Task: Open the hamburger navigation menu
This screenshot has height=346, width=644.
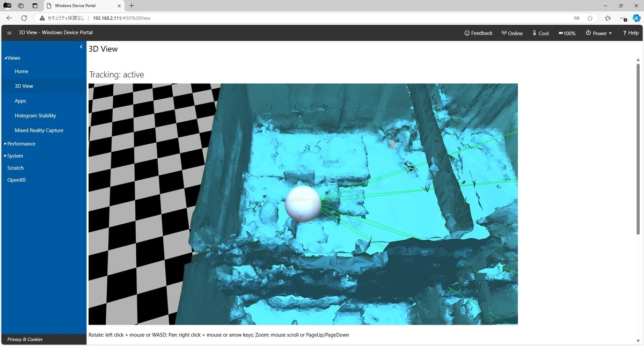Action: pos(9,33)
